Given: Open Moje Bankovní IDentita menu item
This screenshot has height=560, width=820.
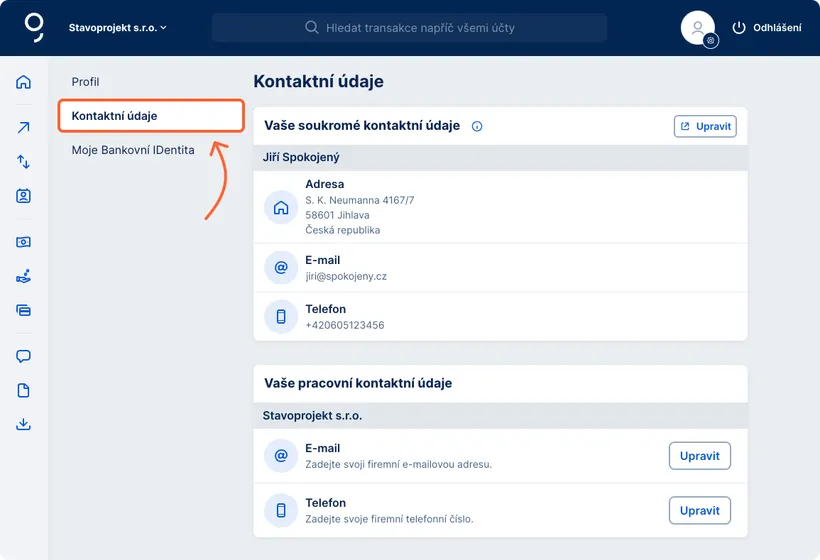Looking at the screenshot, I should click(x=133, y=150).
